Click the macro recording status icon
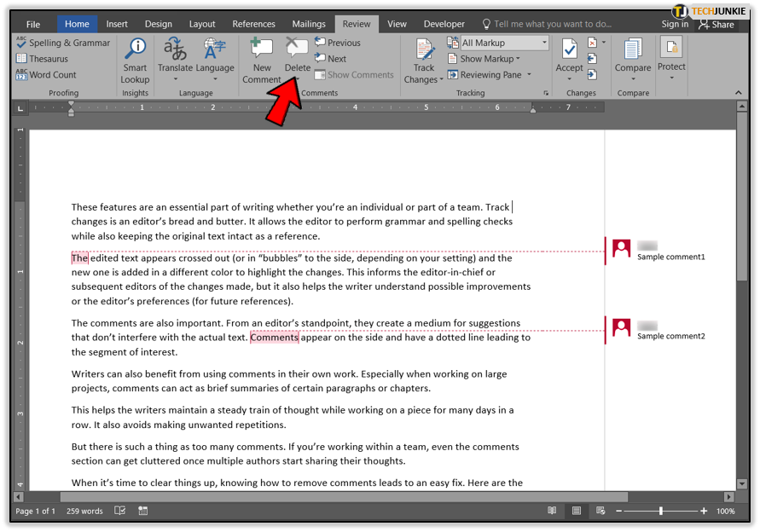Viewport: 760px width, 532px height. (x=143, y=511)
